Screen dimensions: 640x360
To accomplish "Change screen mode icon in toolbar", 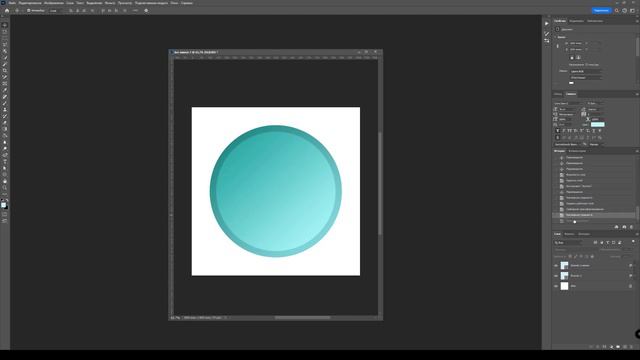I will click(5, 221).
